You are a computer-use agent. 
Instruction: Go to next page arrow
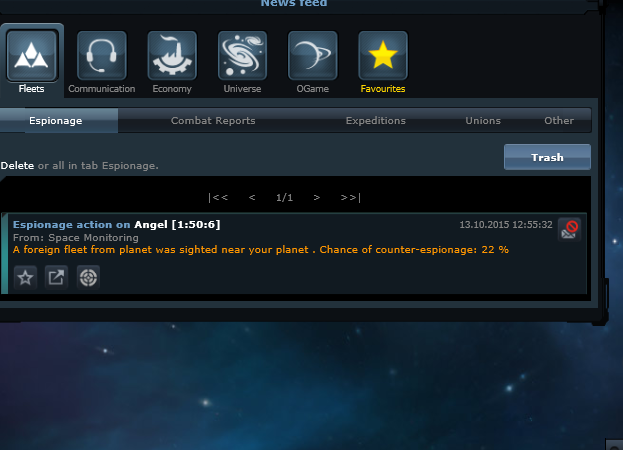click(316, 197)
